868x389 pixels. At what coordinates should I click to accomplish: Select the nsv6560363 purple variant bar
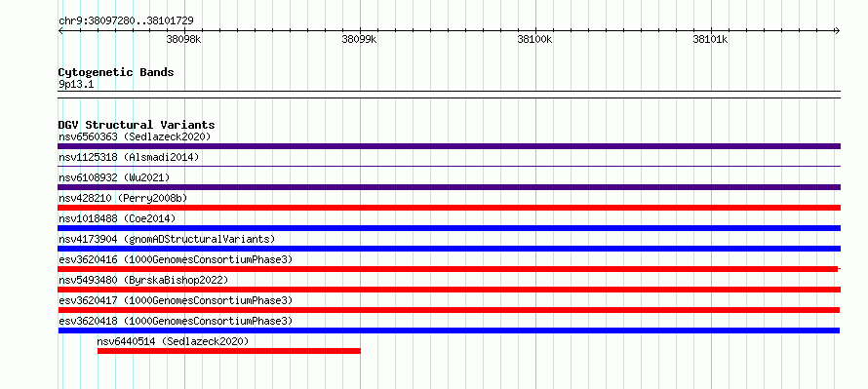pyautogui.click(x=449, y=146)
